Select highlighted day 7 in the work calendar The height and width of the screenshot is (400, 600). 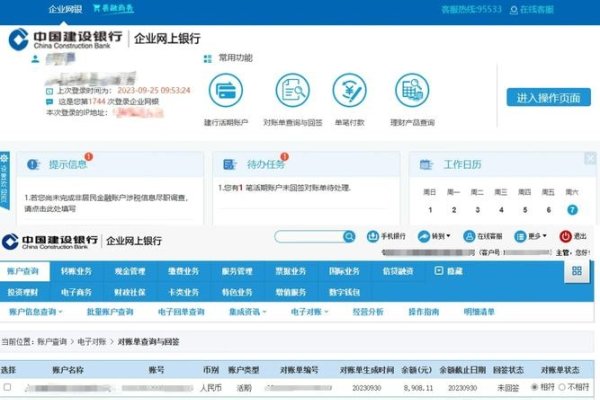pos(572,210)
